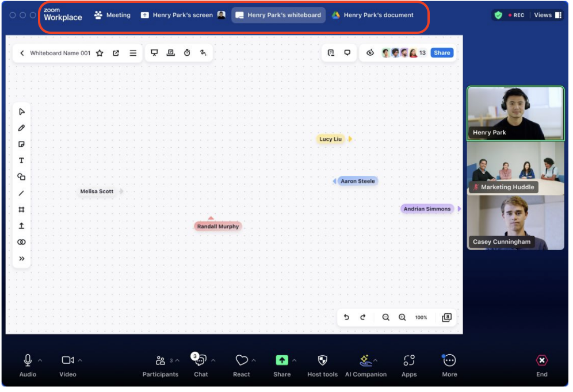Expand more tools with double chevron
Image resolution: width=573 pixels, height=392 pixels.
click(21, 259)
